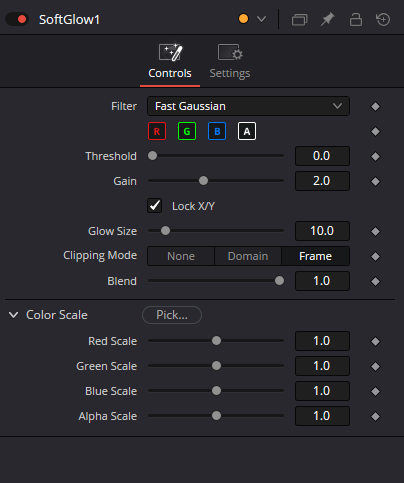Click keyframe diamond for Red Scale

tap(375, 341)
